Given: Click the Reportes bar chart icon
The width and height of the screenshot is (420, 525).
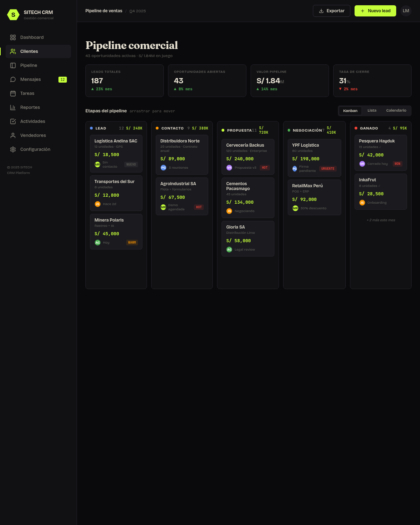Looking at the screenshot, I should click(x=13, y=107).
